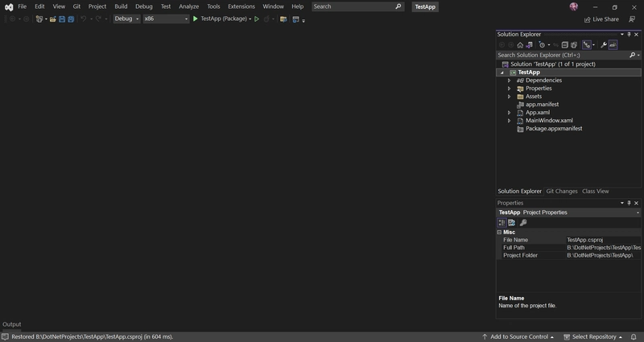644x342 pixels.
Task: Collapse the TestApp project node
Action: tap(502, 72)
